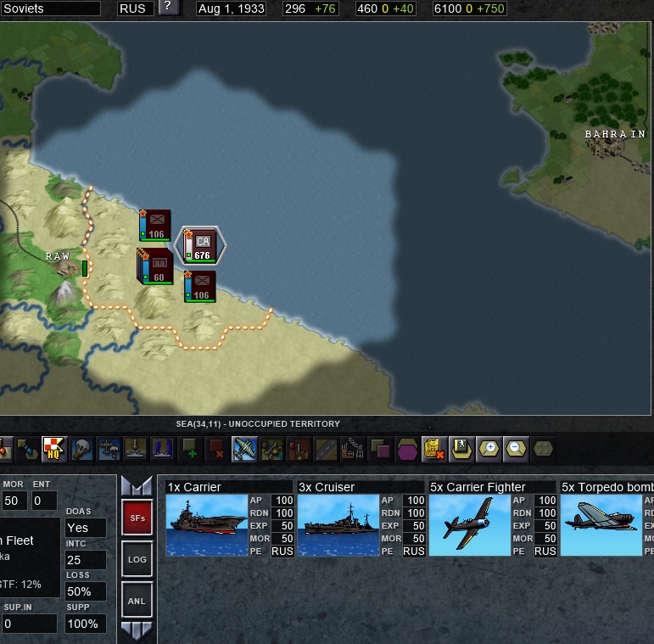
Task: Select the purple hexagon icon
Action: [x=407, y=449]
